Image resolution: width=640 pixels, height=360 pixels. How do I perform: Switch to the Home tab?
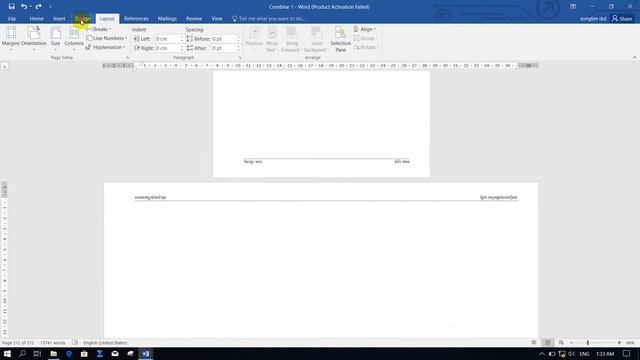[x=36, y=19]
